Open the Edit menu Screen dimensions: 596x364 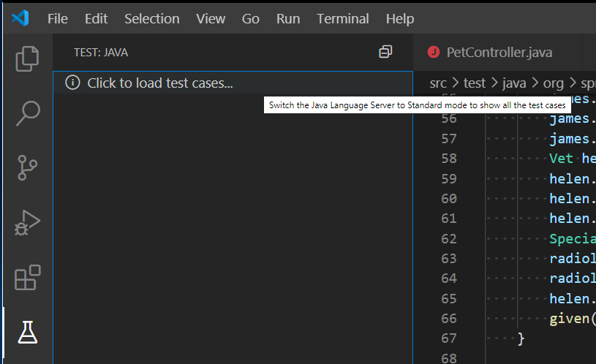click(97, 18)
